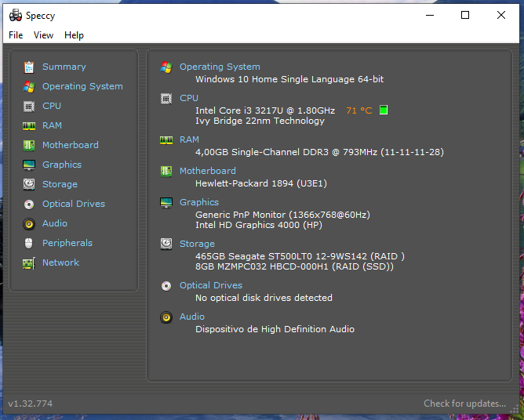
Task: Click the '465GB Seagate ST500LT0' drive line
Action: point(300,256)
